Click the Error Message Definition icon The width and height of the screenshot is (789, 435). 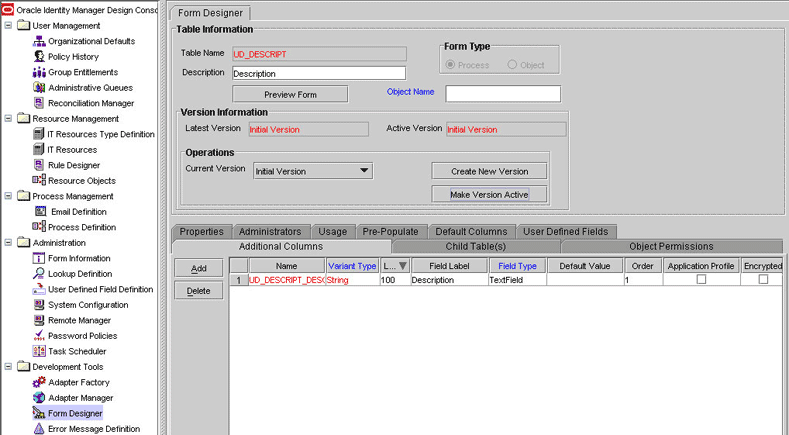click(39, 428)
